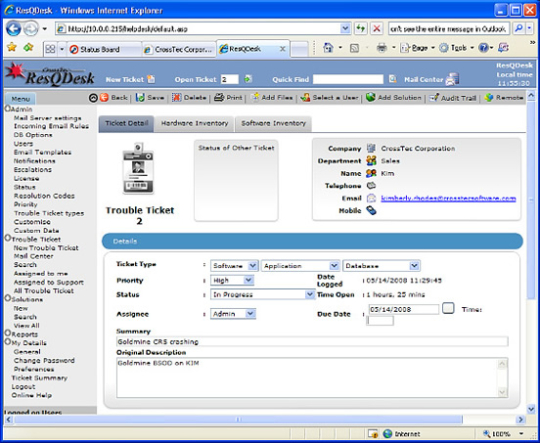Click the Remote toolbar icon
The image size is (540, 443).
(489, 97)
